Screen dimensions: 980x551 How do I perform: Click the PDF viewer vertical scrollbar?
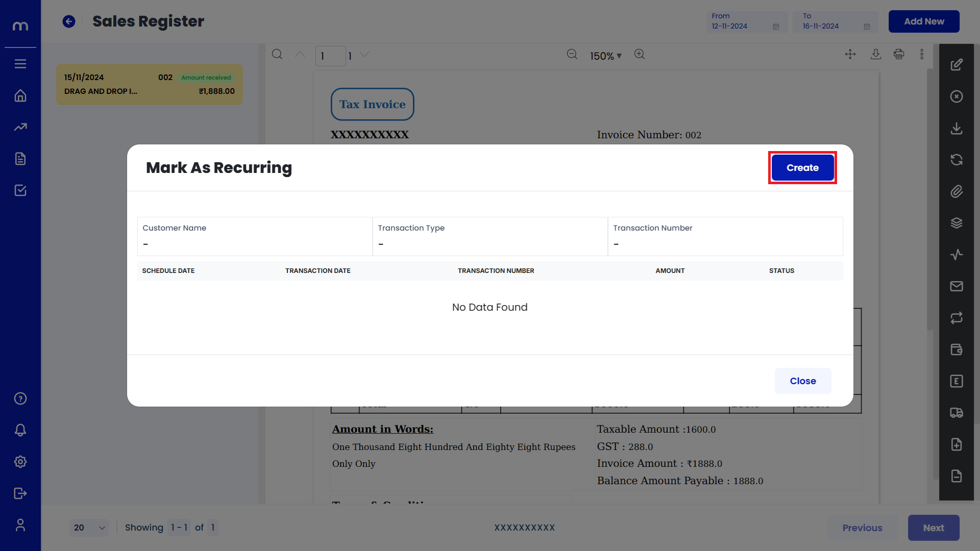pos(930,199)
